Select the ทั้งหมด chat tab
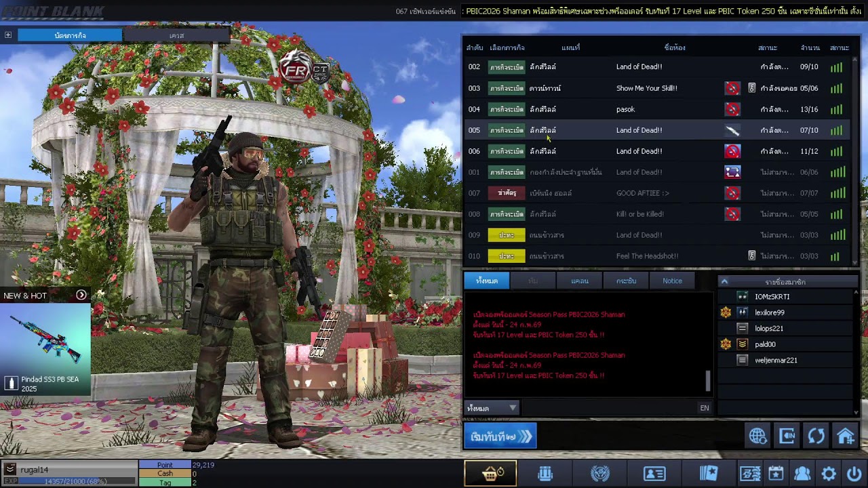868x488 pixels. 487,281
